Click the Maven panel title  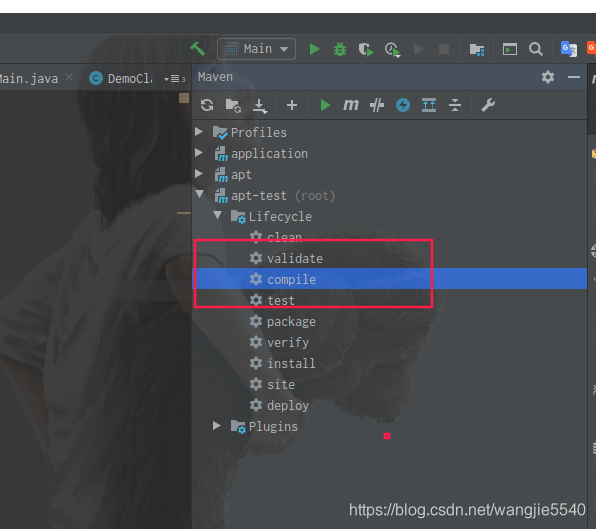click(215, 77)
